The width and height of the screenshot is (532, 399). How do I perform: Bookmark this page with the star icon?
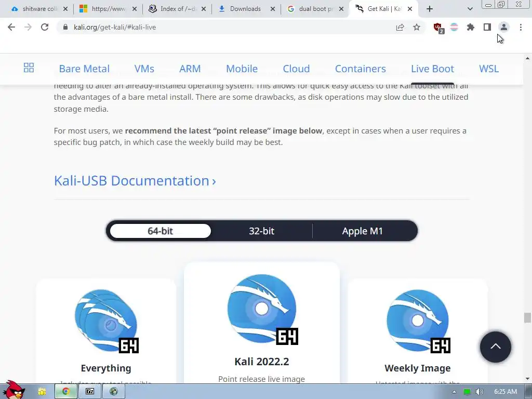tap(417, 27)
